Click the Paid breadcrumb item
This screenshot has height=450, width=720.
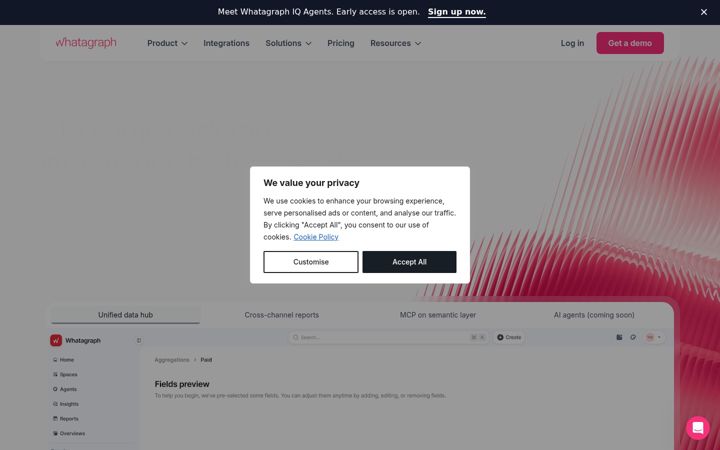pyautogui.click(x=206, y=360)
